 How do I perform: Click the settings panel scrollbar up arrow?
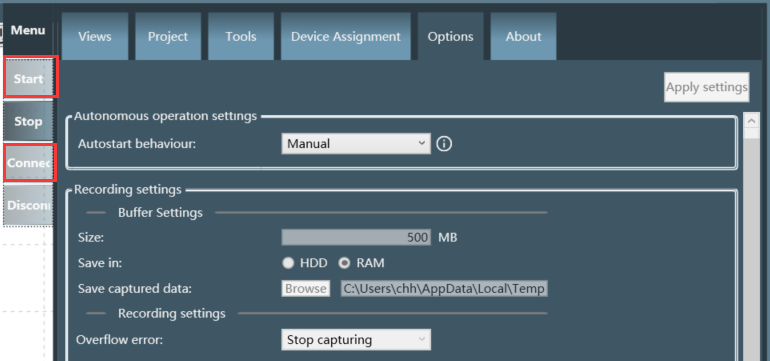click(x=751, y=121)
